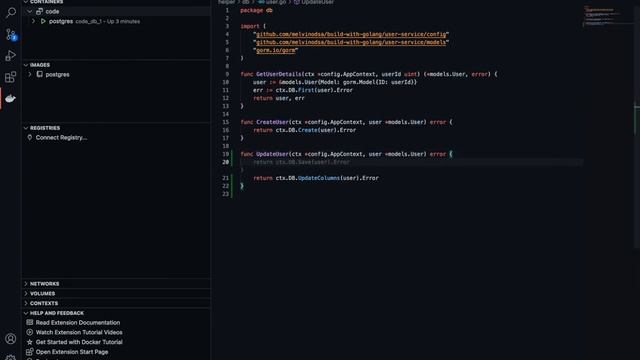Screen dimensions: 640x360
Task: Select the code compose group row
Action: point(116,11)
